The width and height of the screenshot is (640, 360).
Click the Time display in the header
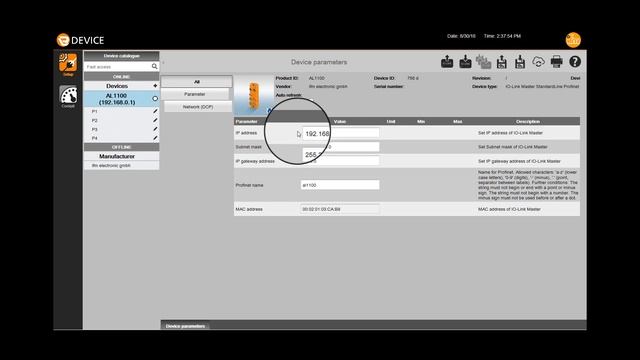[x=502, y=36]
